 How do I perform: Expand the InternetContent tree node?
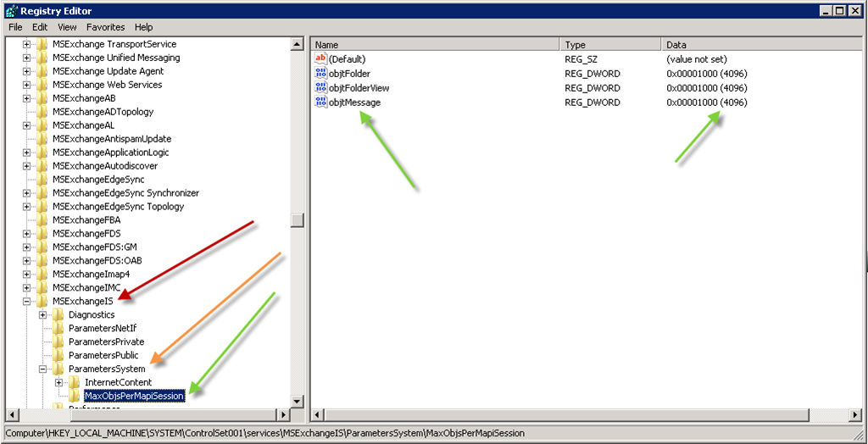(x=59, y=383)
